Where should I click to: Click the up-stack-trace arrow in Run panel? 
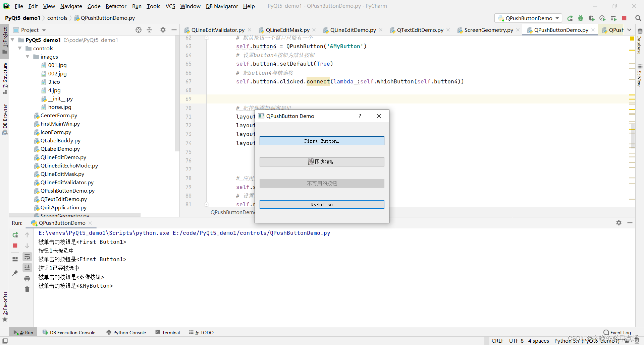click(x=27, y=235)
